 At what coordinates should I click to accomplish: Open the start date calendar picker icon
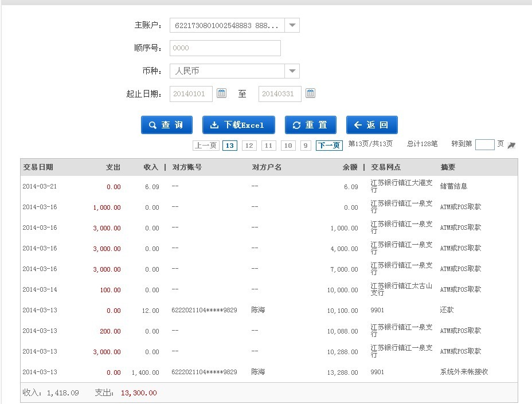(222, 93)
